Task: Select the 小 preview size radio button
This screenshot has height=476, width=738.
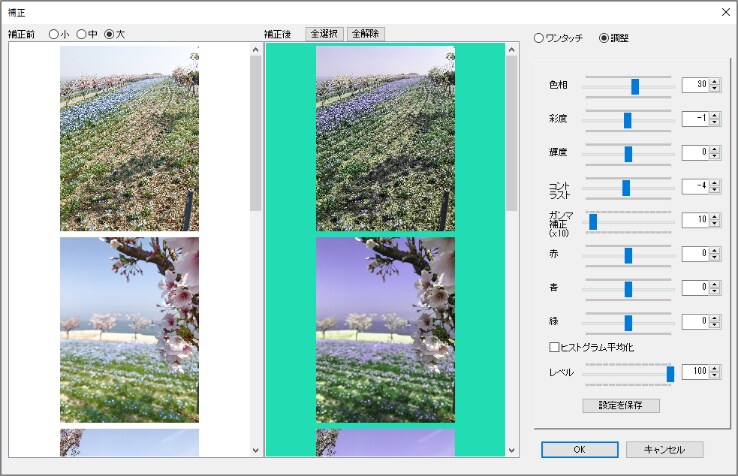Action: [54, 34]
